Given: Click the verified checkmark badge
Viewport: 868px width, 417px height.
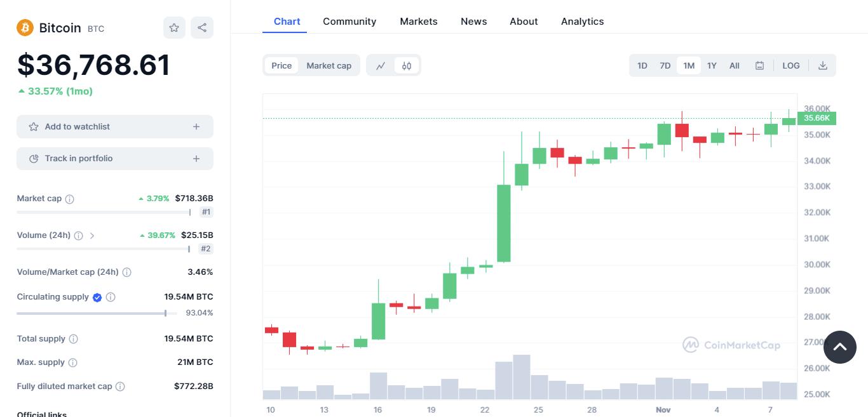Looking at the screenshot, I should (x=97, y=297).
